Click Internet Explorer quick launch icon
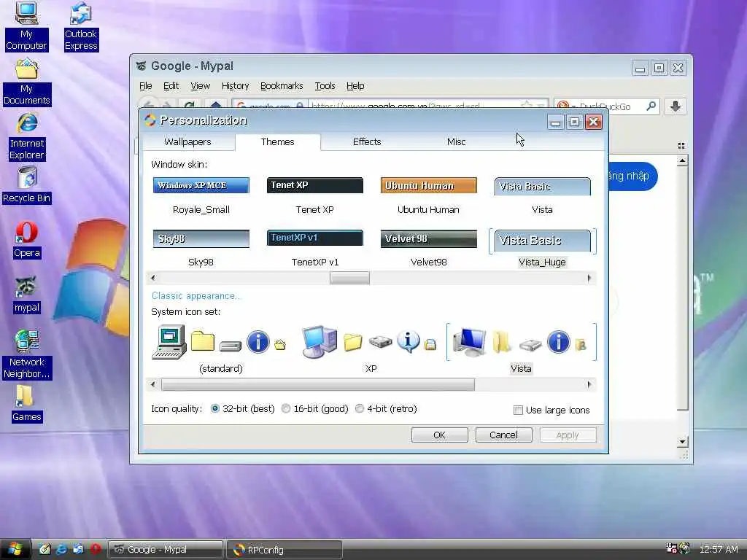This screenshot has width=747, height=560. 61,549
